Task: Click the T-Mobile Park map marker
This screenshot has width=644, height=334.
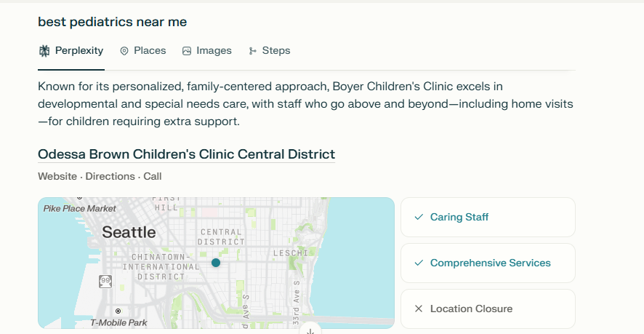Action: (118, 311)
